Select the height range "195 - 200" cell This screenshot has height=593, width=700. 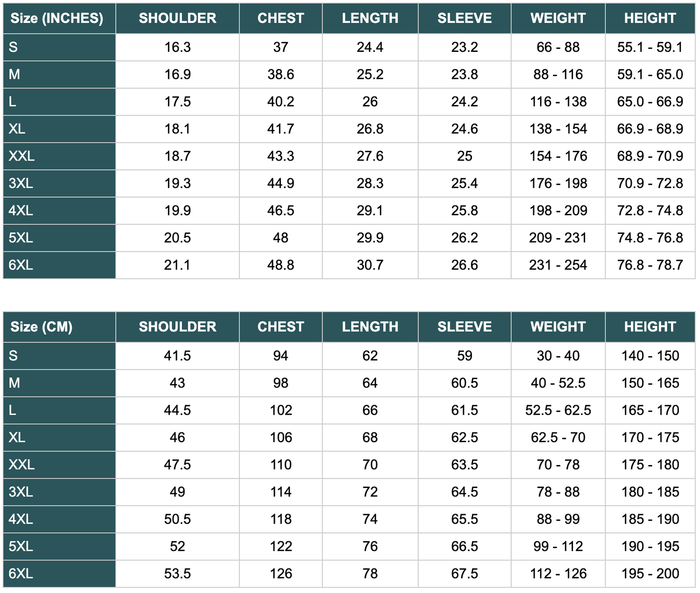650,574
